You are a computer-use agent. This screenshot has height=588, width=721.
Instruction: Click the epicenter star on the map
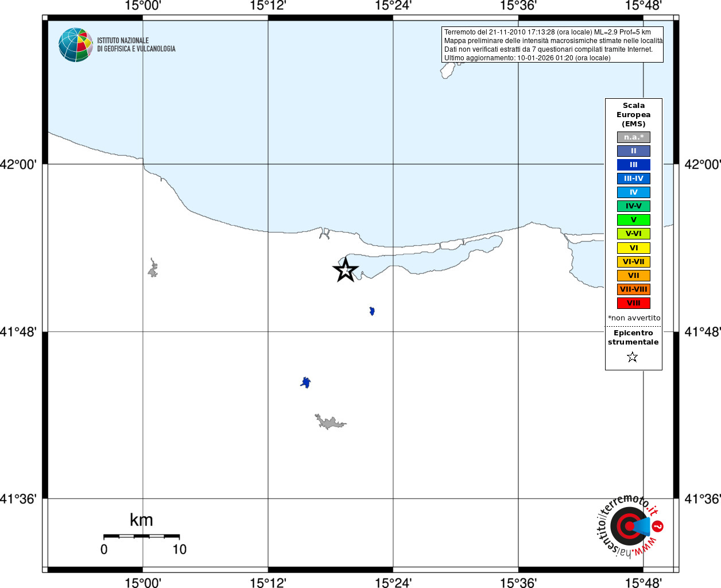[x=346, y=270]
